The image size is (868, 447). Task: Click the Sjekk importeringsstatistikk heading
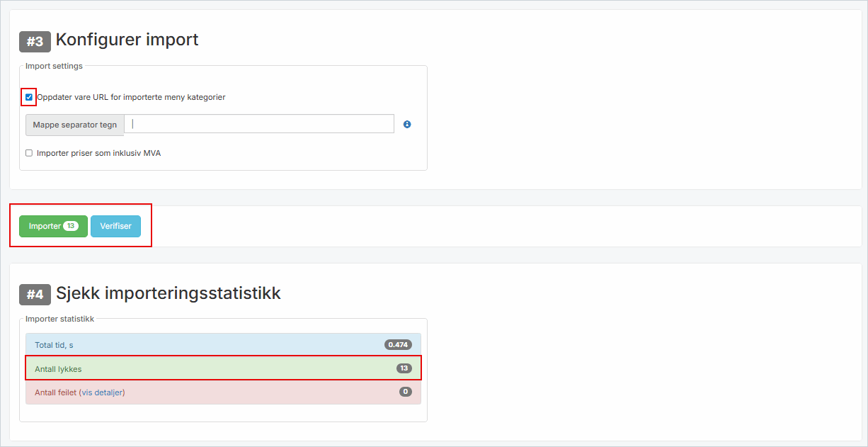(x=168, y=293)
